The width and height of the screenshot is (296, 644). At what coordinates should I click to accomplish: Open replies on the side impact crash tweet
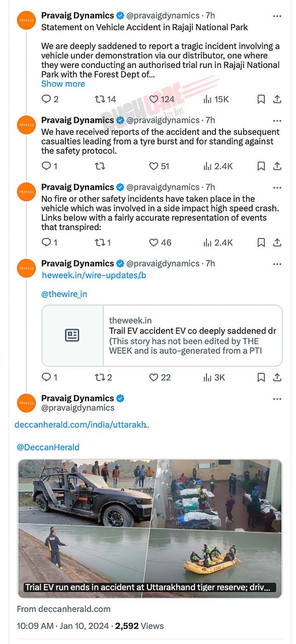[45, 243]
